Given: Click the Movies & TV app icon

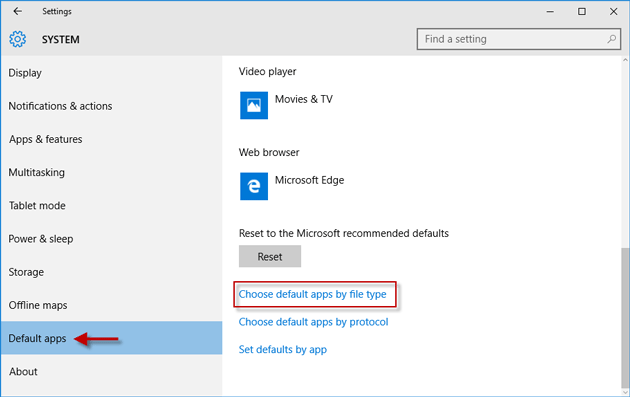Looking at the screenshot, I should tap(254, 105).
